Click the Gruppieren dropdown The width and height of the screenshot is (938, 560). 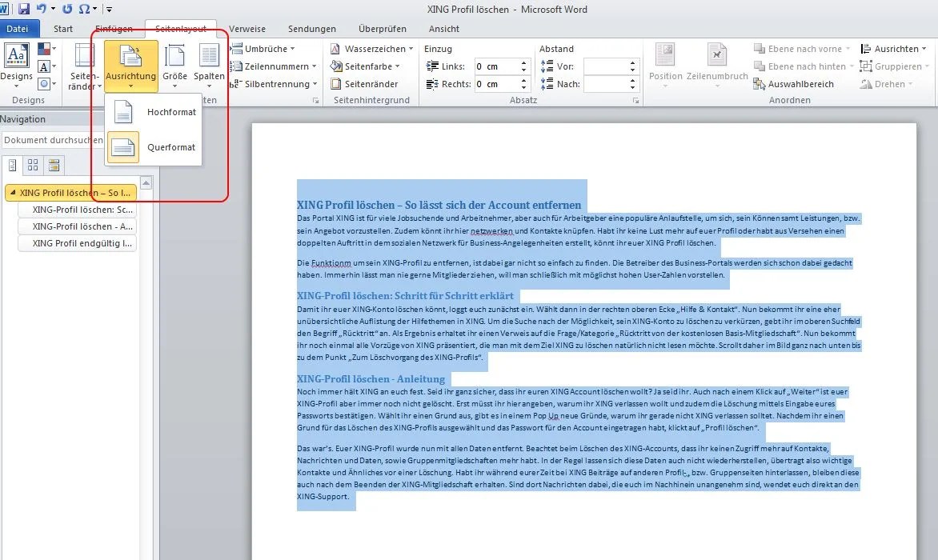[x=895, y=66]
